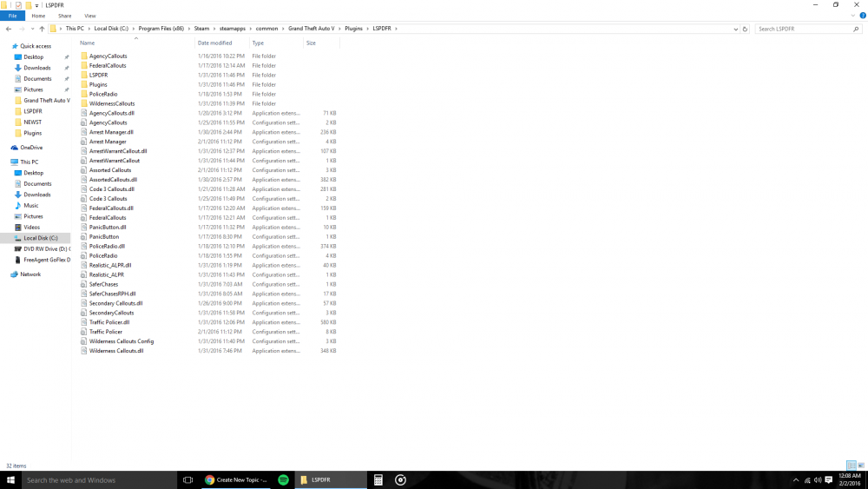Select the Arrest Manager.dll file
Screen dimensions: 868x489
[111, 132]
